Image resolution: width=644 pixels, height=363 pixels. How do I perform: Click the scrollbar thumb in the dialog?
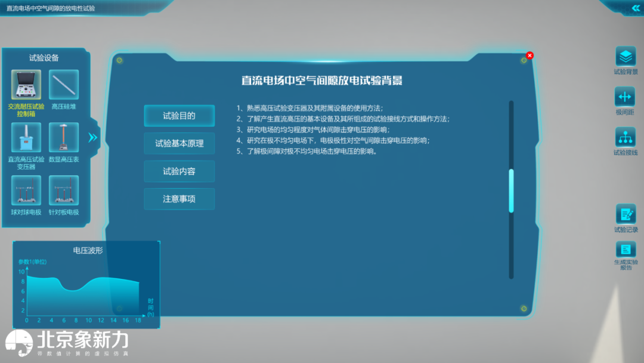(x=511, y=191)
